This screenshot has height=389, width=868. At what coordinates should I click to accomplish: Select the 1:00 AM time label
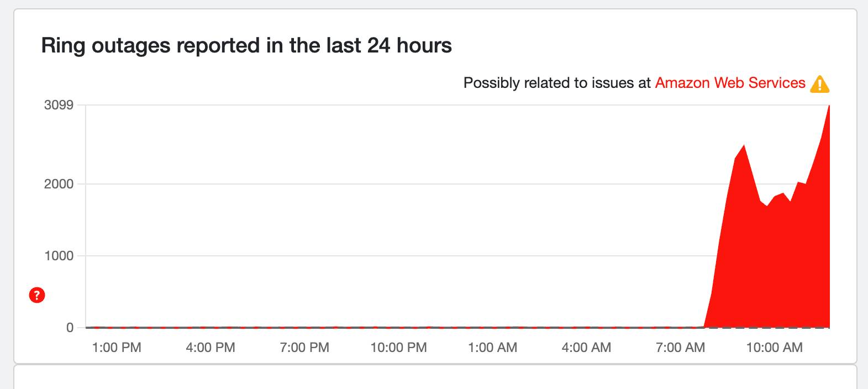coord(492,348)
